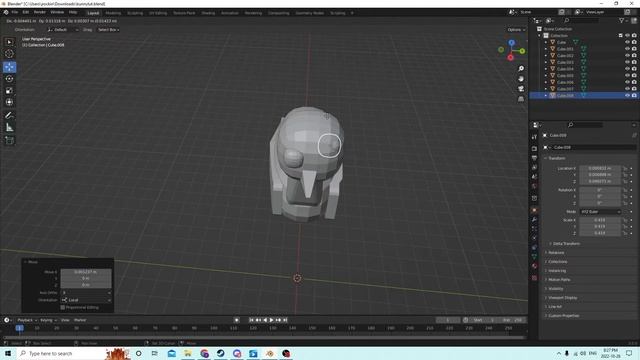Viewport: 640px width, 360px height.
Task: Open the viewport Options button
Action: pos(516,30)
